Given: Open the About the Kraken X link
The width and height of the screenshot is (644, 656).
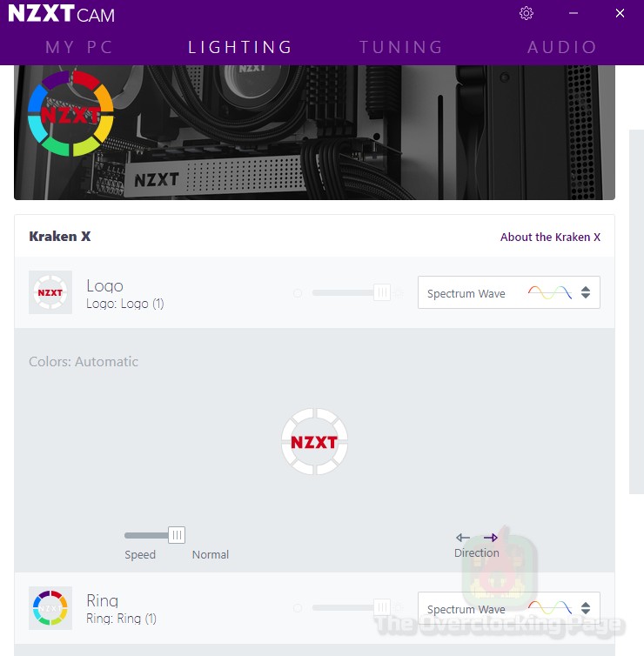Looking at the screenshot, I should tap(550, 237).
